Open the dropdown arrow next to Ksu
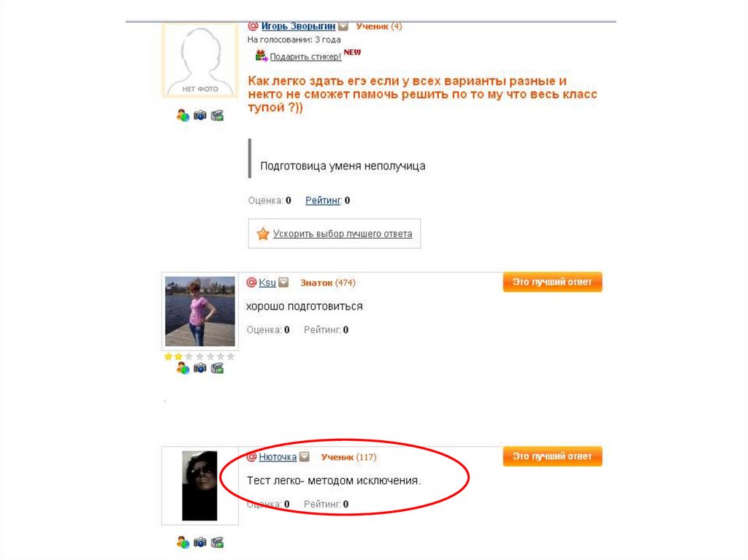 coord(283,283)
